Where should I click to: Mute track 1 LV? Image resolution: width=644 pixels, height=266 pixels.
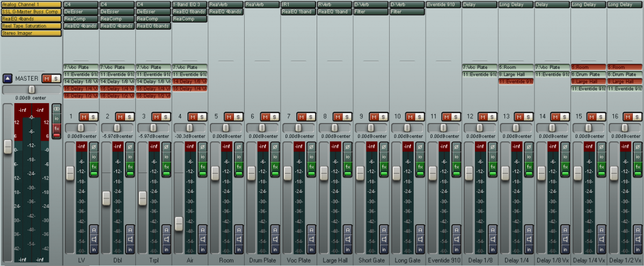[x=84, y=117]
